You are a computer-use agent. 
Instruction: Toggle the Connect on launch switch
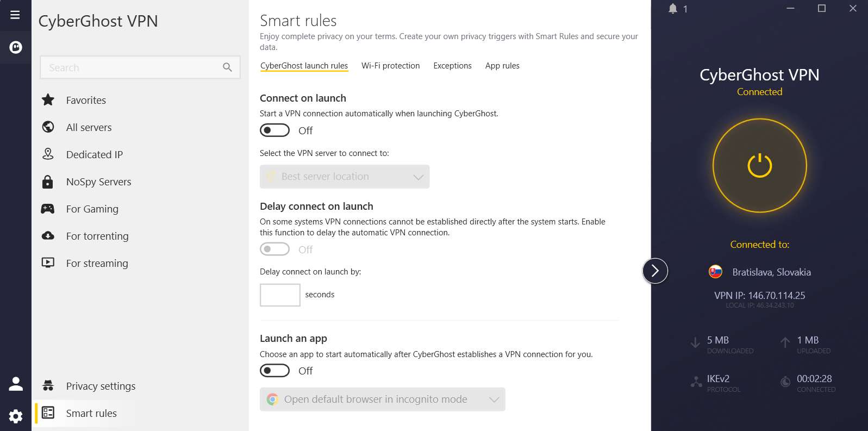(x=274, y=130)
